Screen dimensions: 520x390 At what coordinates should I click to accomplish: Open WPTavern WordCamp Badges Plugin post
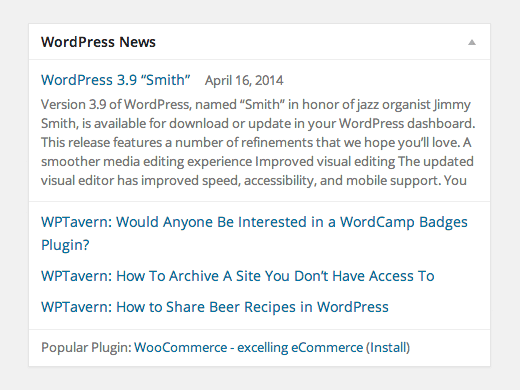click(254, 233)
